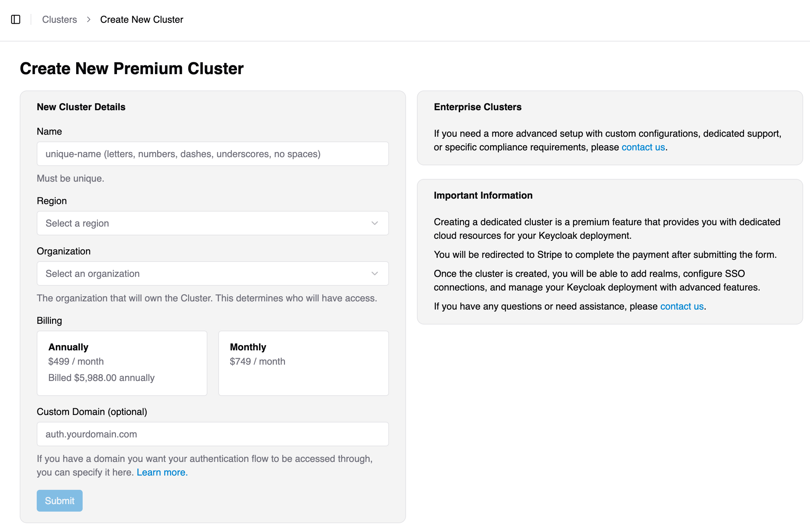Click the breadcrumb separator chevron

(88, 19)
